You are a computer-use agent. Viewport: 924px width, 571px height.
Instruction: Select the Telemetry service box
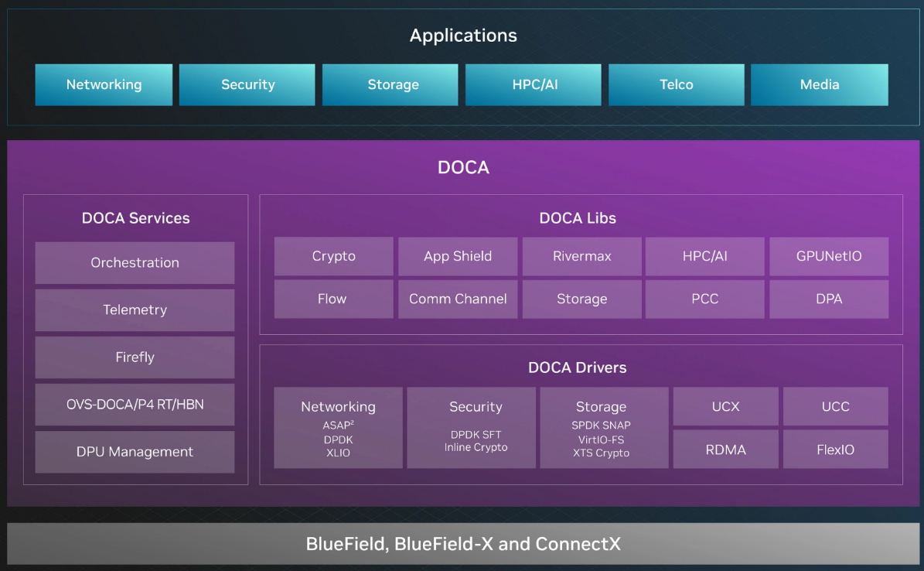[135, 309]
